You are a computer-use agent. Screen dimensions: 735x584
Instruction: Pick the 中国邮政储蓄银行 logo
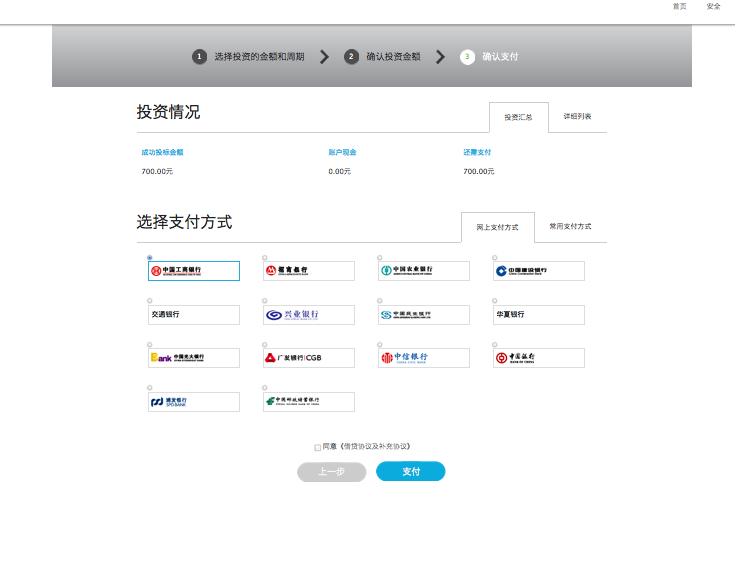308,402
